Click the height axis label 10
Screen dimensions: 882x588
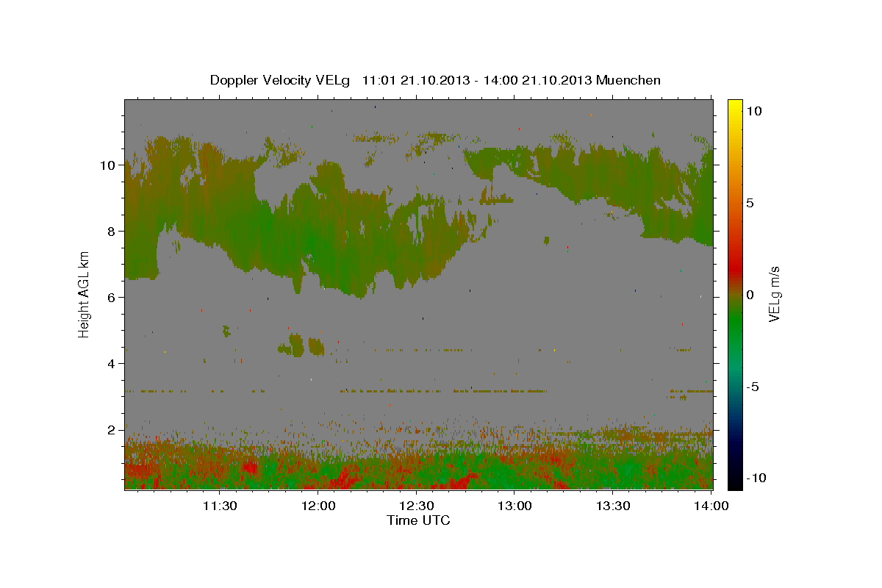(x=109, y=165)
